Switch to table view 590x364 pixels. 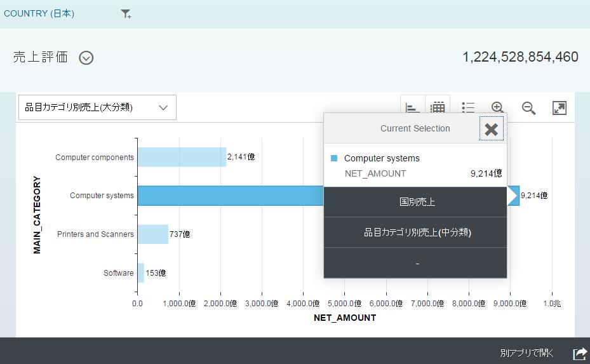pyautogui.click(x=437, y=106)
